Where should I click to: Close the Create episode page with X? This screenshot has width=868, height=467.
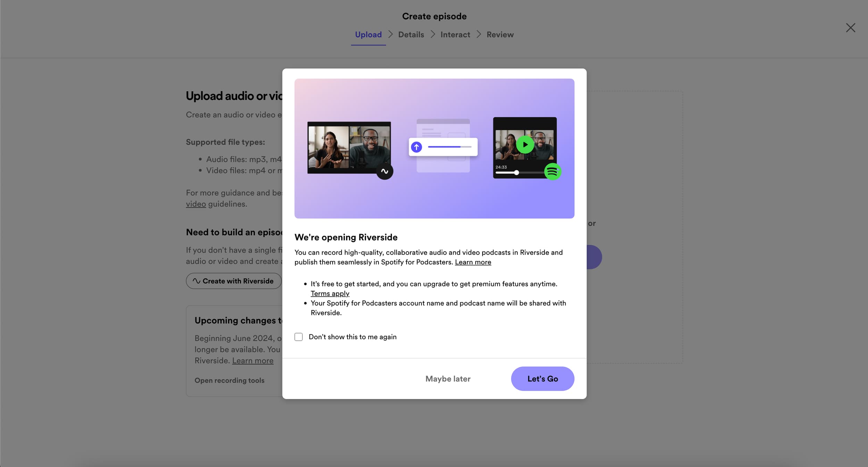[x=850, y=28]
